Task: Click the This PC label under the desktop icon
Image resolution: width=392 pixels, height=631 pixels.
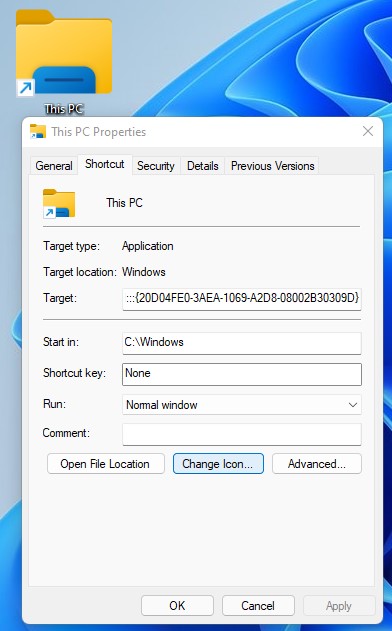Action: pyautogui.click(x=64, y=109)
